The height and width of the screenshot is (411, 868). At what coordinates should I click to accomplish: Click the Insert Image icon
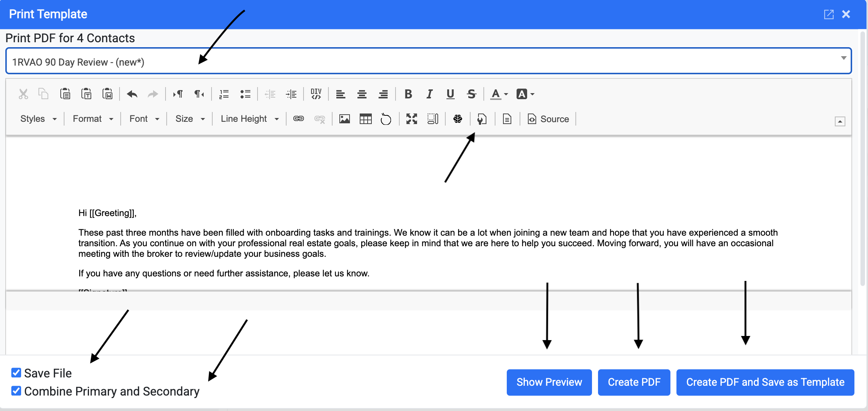344,119
